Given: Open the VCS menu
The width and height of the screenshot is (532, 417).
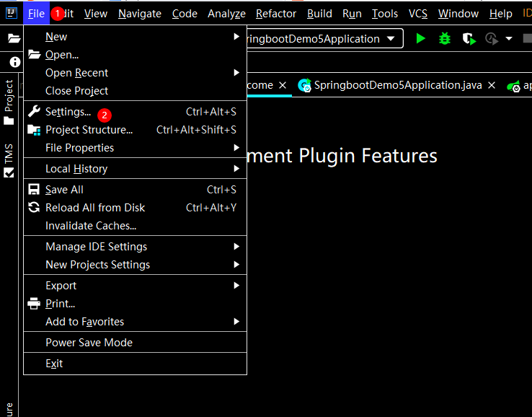Looking at the screenshot, I should (x=417, y=14).
